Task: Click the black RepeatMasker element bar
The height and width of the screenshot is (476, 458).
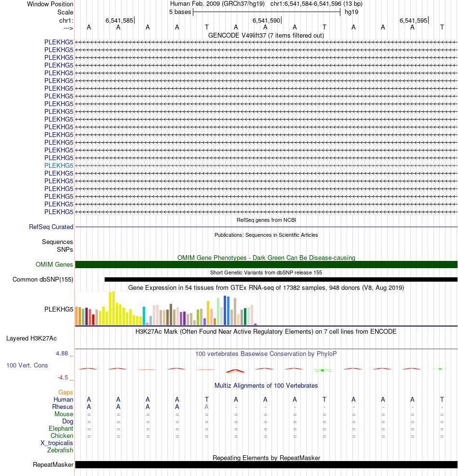Action: coord(266,465)
